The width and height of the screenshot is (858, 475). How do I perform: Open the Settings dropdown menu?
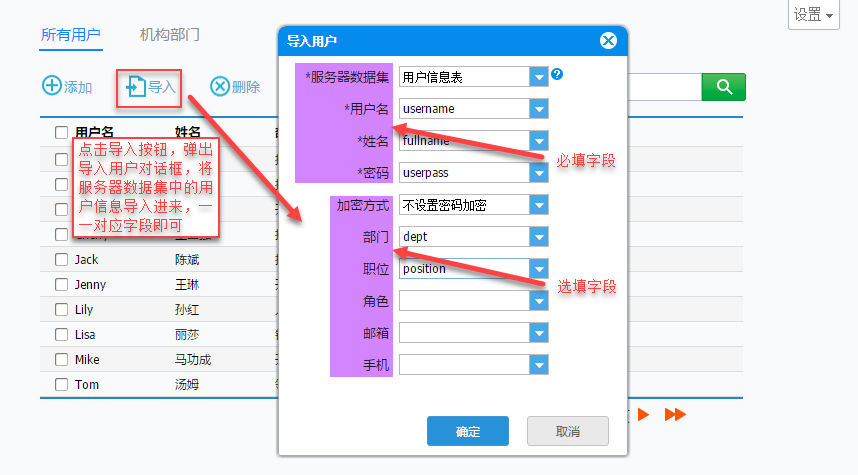coord(814,14)
